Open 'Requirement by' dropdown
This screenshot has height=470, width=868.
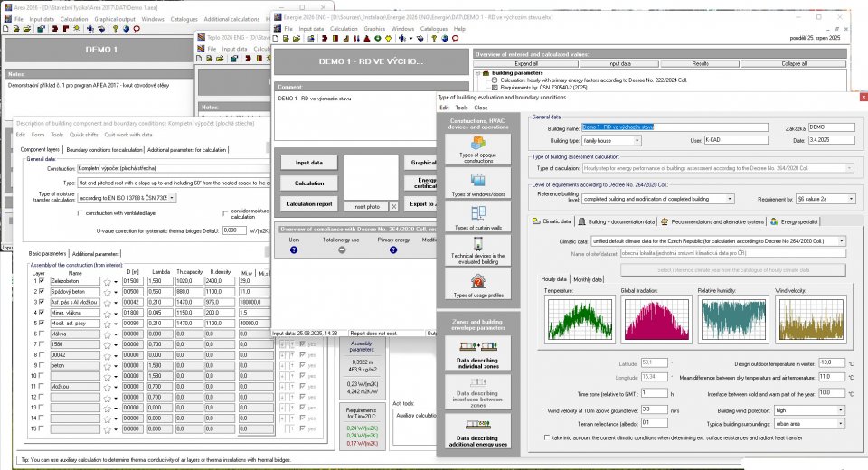coord(851,199)
